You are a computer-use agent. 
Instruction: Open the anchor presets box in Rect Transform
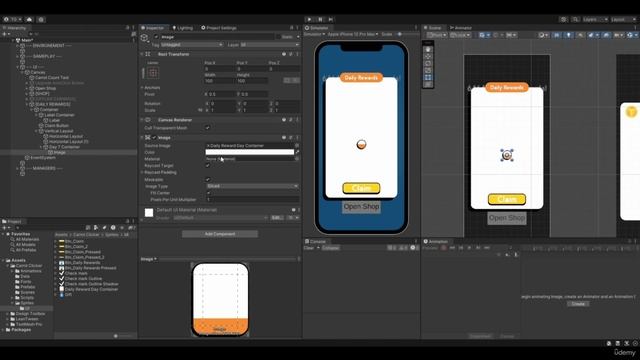[153, 73]
